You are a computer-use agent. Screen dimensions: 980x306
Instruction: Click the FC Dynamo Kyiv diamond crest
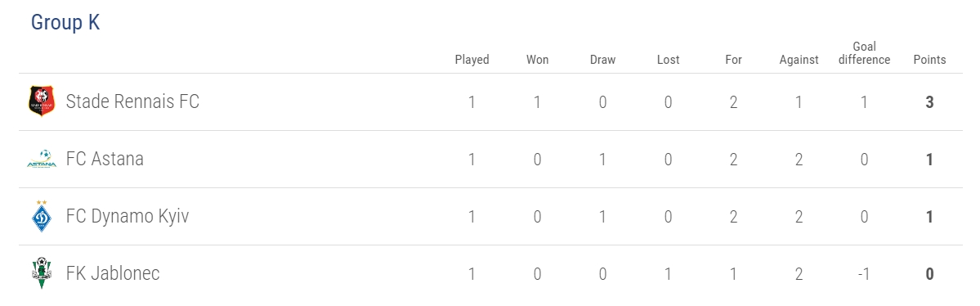[42, 217]
